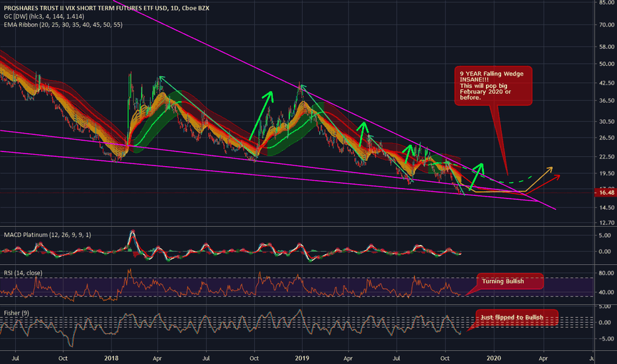This screenshot has width=617, height=364.
Task: Click the Fisher (9) indicator label
Action: 16,313
